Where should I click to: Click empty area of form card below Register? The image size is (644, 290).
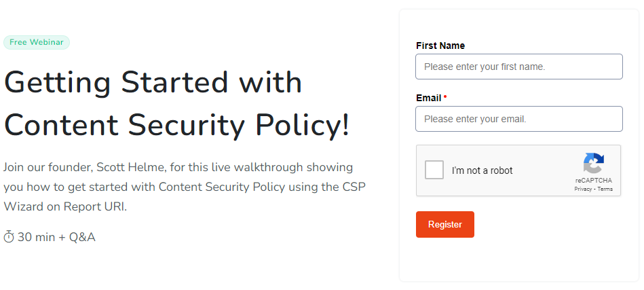point(518,261)
